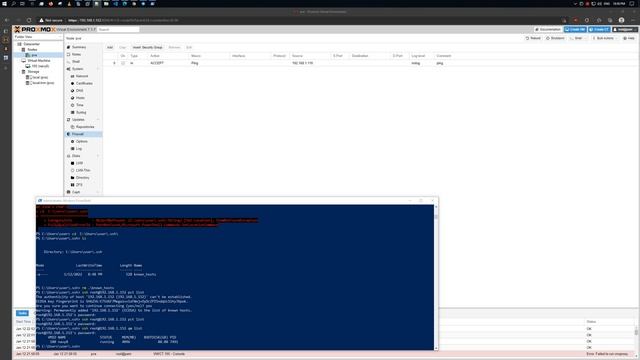
Task: Click the firewall Log icon entry
Action: point(73,149)
